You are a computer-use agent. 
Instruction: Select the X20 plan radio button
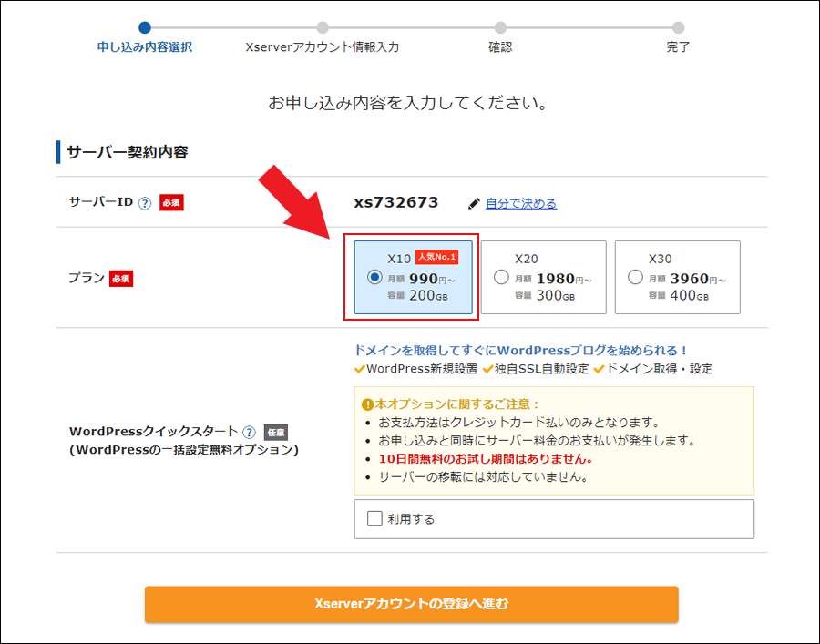tap(501, 277)
